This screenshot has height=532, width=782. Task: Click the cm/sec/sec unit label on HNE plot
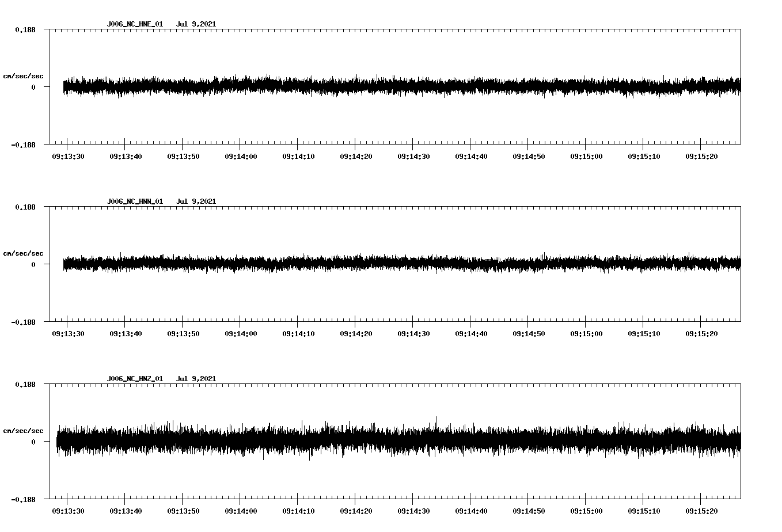pos(23,76)
